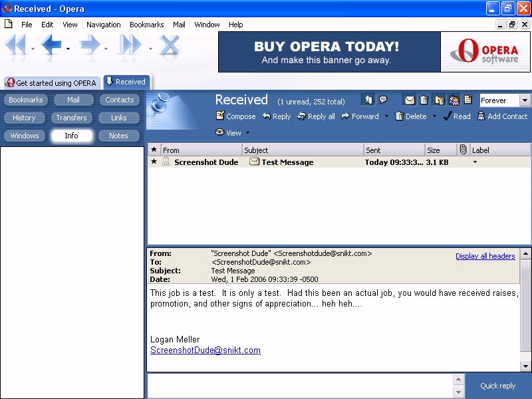Toggle the star on Screenshot Dude message
This screenshot has height=399, width=532.
(x=154, y=162)
